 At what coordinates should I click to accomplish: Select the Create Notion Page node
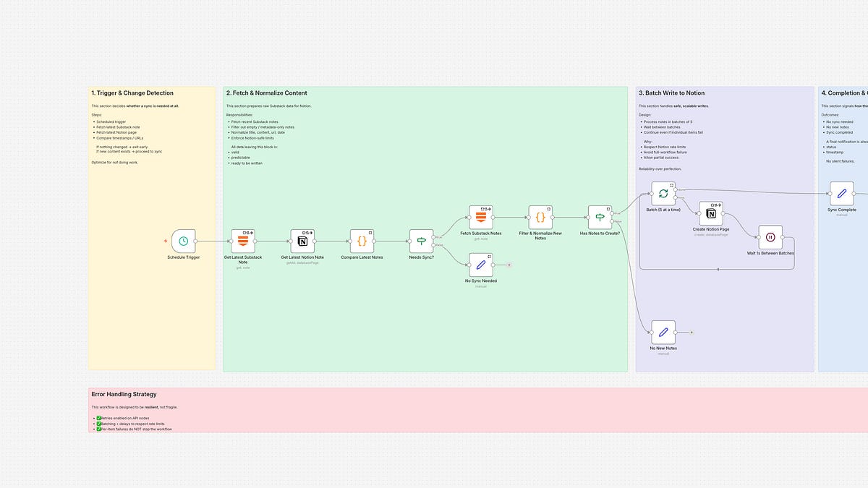pyautogui.click(x=710, y=213)
